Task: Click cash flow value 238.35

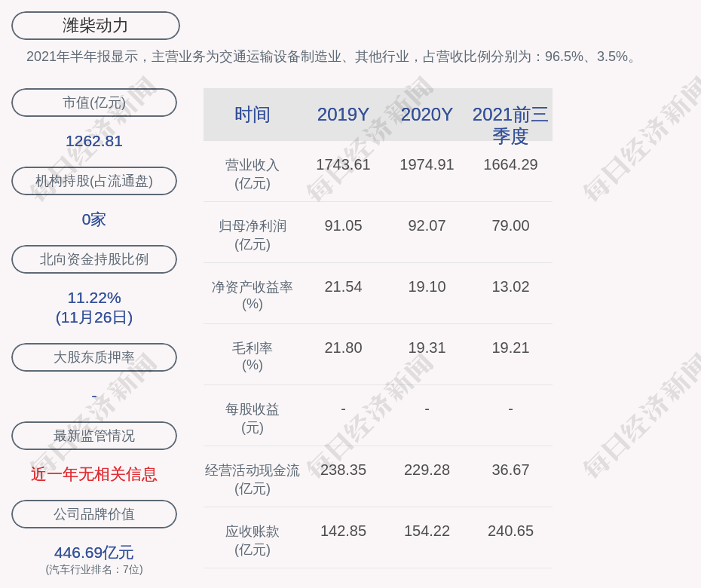Action: (343, 470)
